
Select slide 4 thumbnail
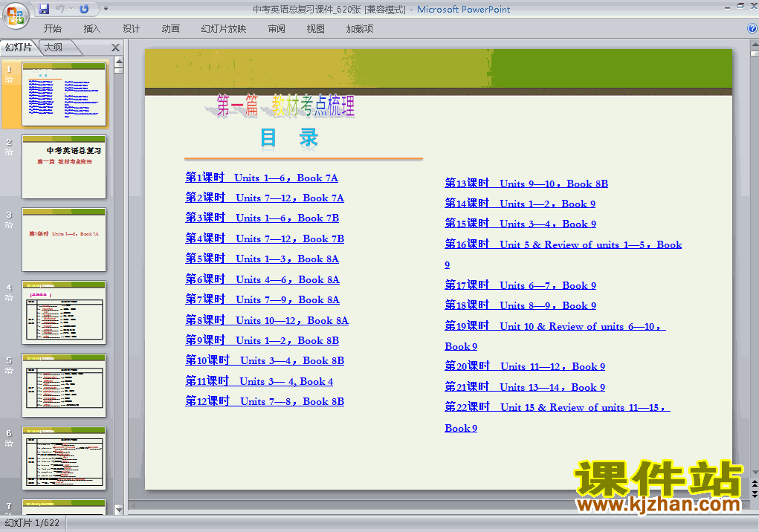[64, 312]
